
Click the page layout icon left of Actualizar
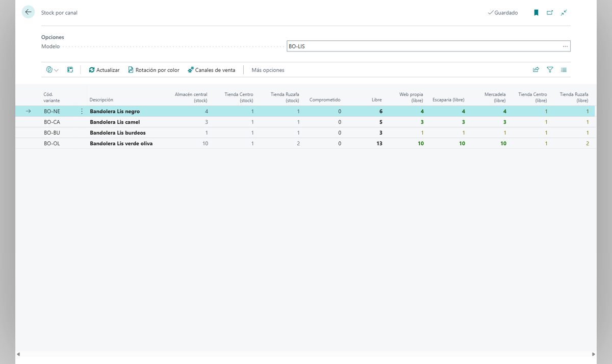70,70
